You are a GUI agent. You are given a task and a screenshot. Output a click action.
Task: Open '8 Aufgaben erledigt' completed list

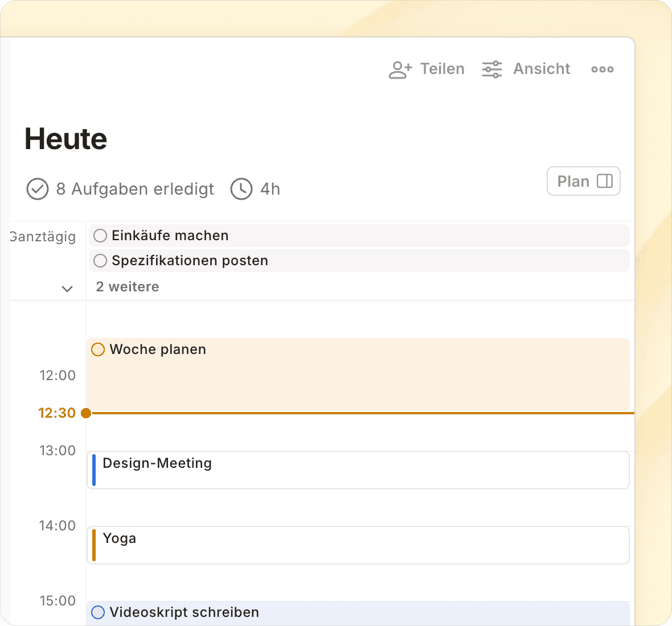pos(135,189)
